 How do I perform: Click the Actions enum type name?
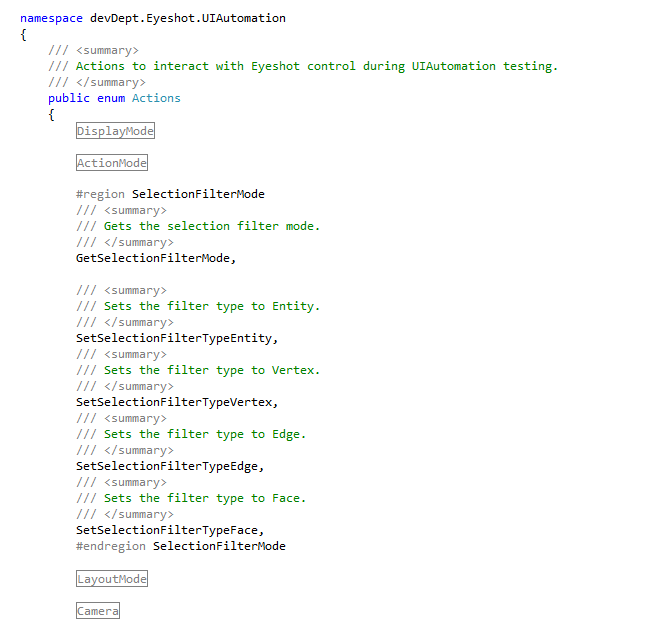tap(156, 98)
